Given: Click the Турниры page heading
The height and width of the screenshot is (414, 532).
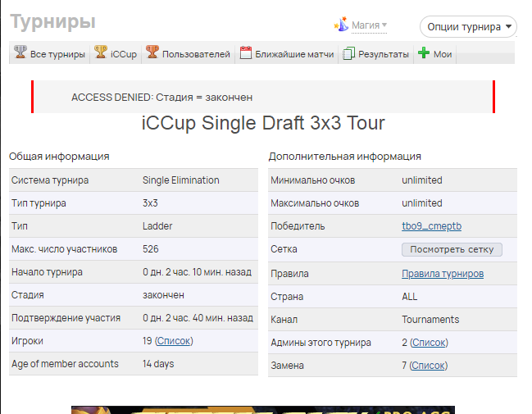Looking at the screenshot, I should (x=53, y=21).
